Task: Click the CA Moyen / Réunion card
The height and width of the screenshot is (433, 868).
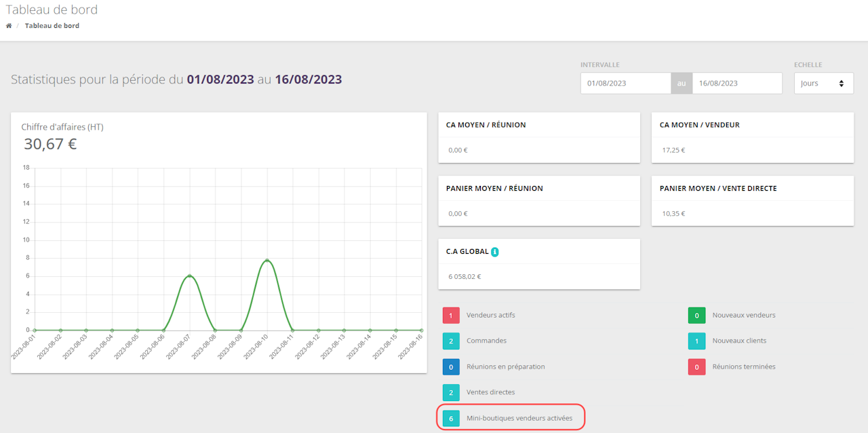Action: pos(538,138)
